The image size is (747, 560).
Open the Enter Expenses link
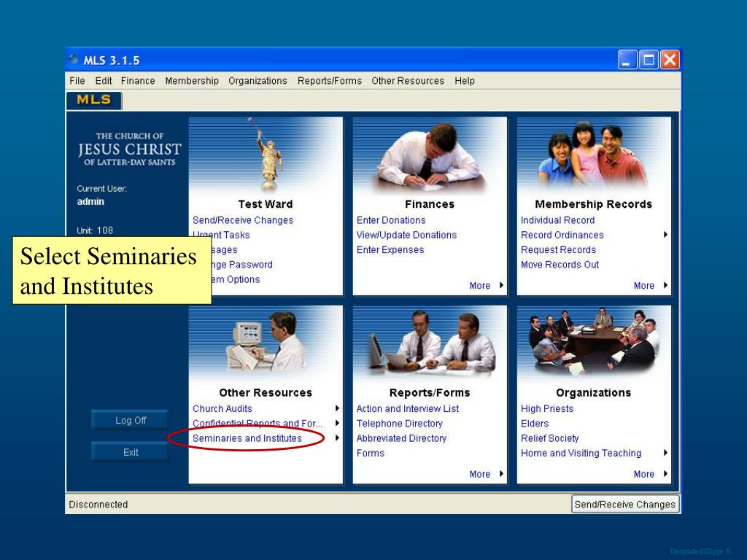[x=390, y=250]
